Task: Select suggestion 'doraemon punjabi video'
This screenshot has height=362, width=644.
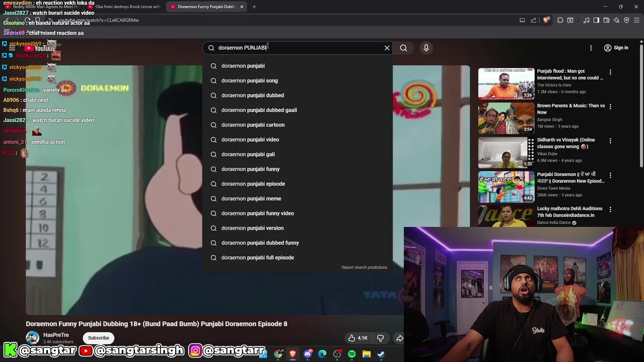Action: coord(297,140)
